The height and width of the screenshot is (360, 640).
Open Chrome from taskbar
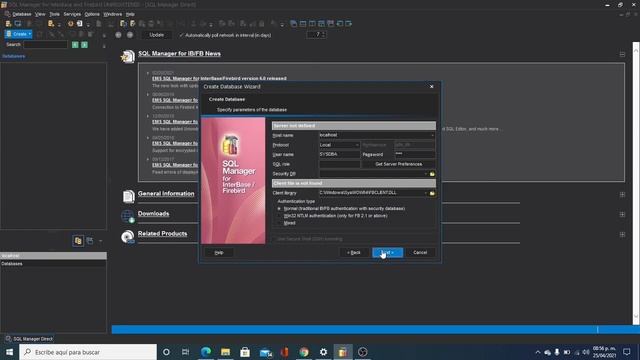coord(304,352)
